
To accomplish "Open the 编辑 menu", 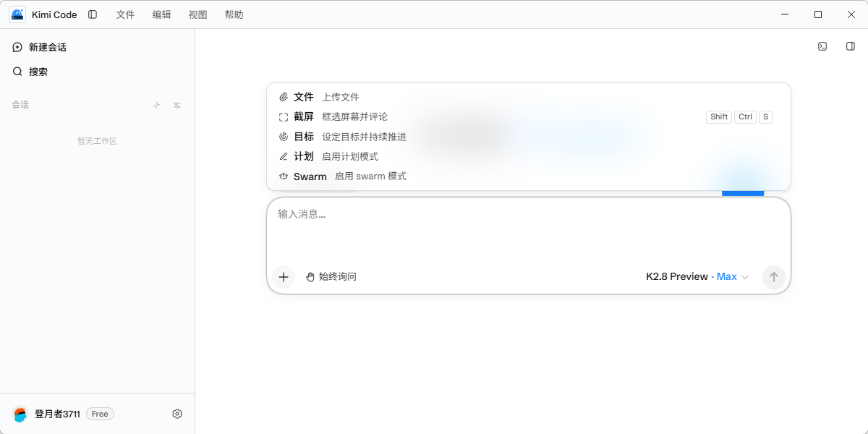I will click(162, 14).
